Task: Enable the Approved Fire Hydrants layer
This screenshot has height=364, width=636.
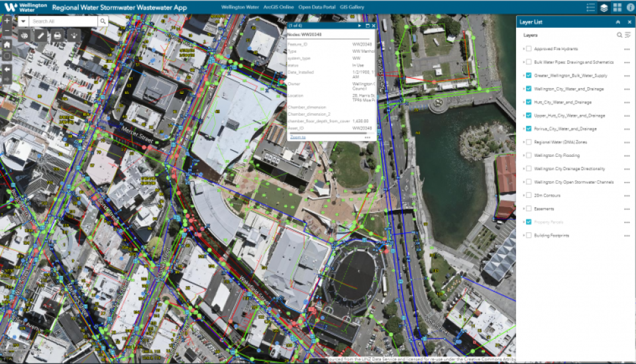Action: [x=529, y=49]
